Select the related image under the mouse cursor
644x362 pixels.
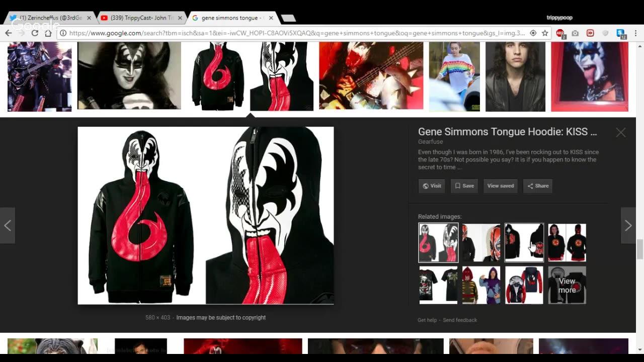click(524, 243)
